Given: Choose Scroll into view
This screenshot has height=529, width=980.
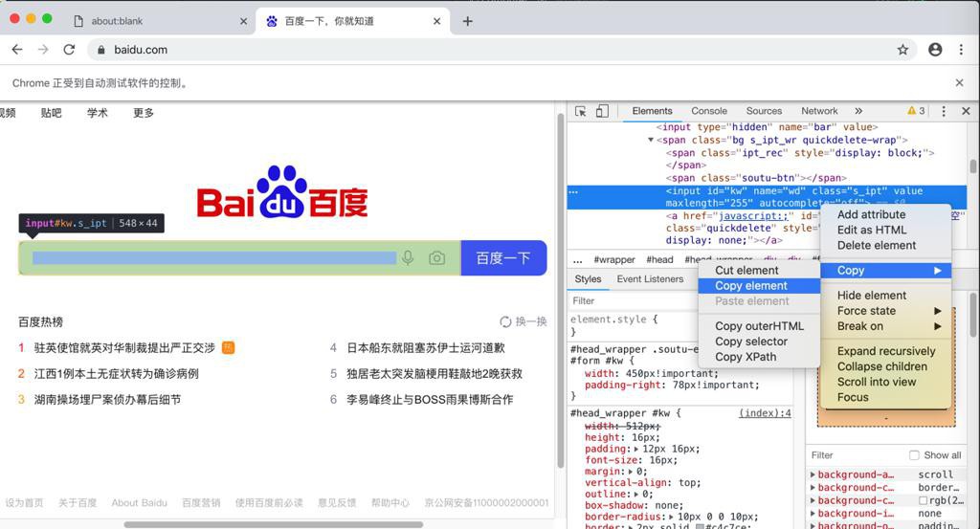Looking at the screenshot, I should point(885,382).
